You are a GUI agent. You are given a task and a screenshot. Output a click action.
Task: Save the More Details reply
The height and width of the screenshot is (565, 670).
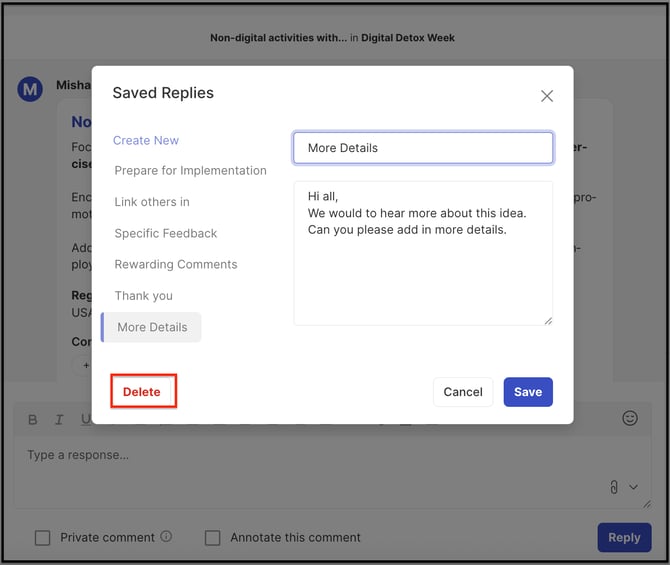click(528, 392)
